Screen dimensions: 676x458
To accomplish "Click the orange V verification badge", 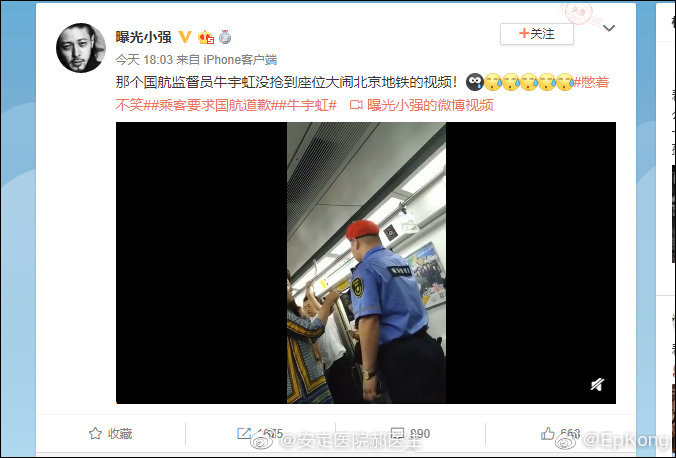I will (x=185, y=37).
